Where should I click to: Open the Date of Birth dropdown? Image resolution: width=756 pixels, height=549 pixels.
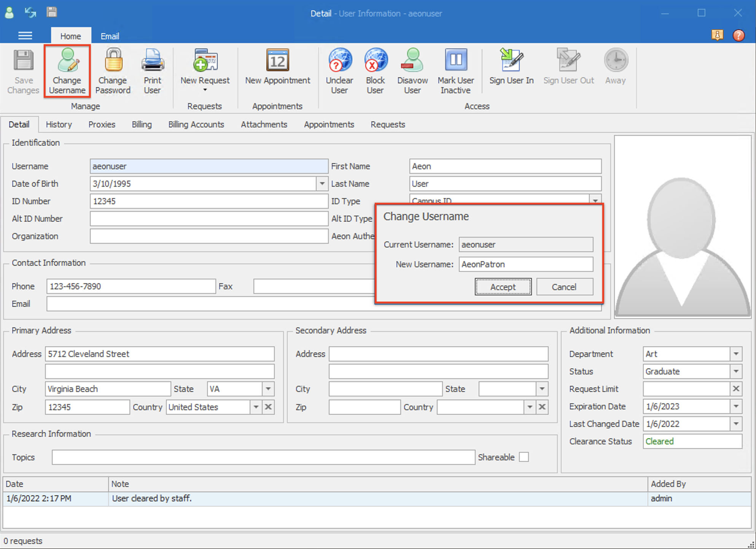click(322, 184)
